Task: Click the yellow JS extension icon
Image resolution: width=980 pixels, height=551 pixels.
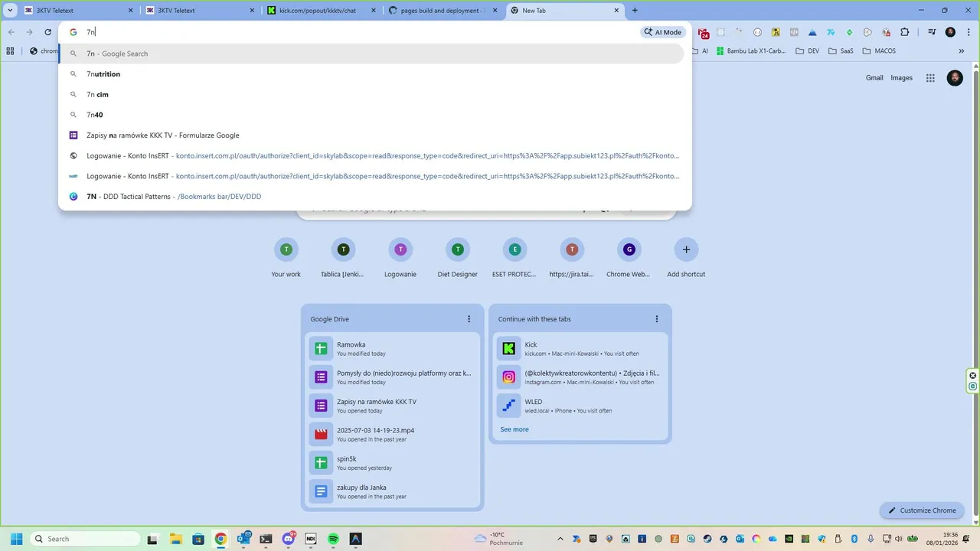Action: click(776, 32)
